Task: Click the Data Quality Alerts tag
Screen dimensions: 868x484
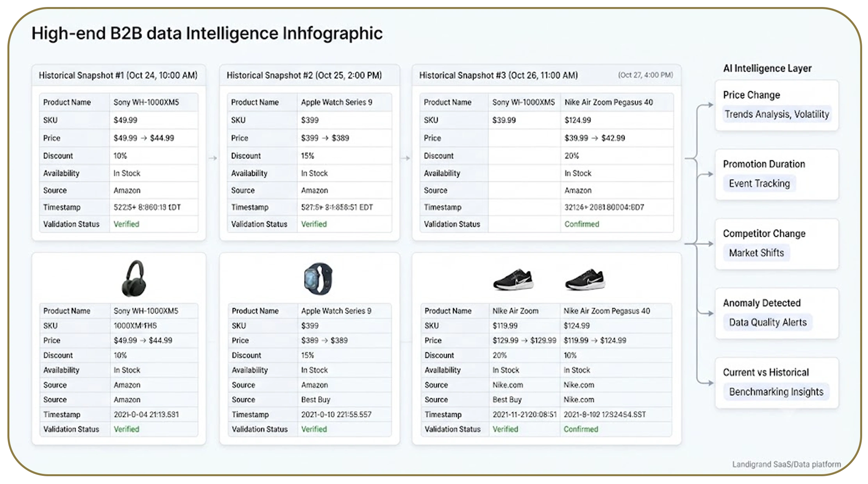Action: [x=768, y=322]
